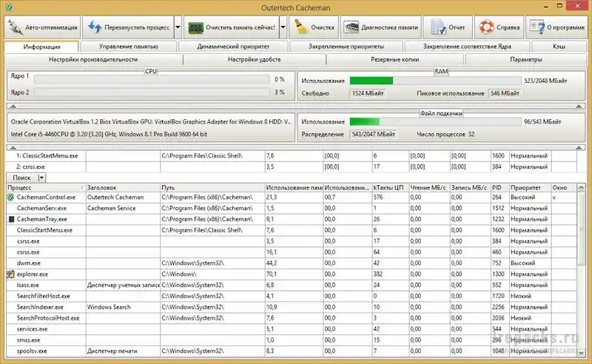
Task: Click the Пиковое использование 546 МБайт value
Action: click(x=505, y=93)
